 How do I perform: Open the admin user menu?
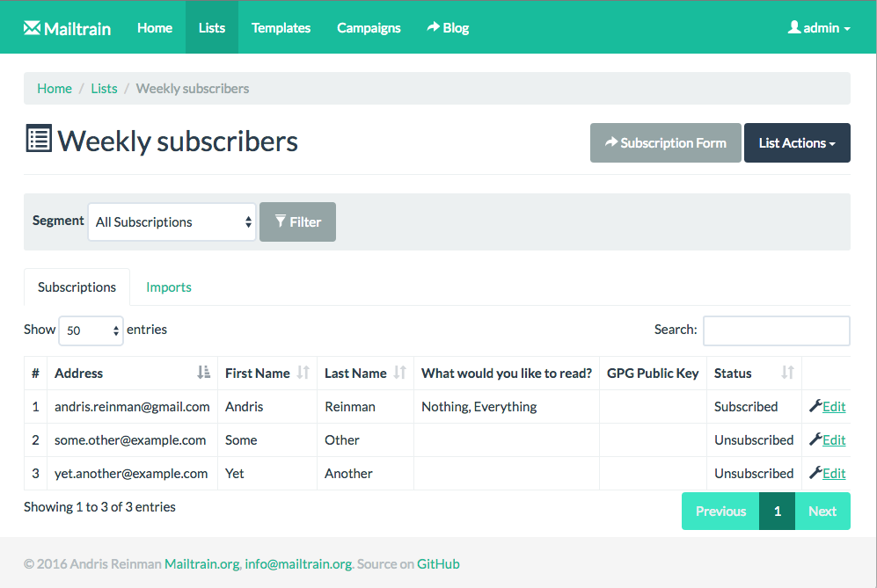coord(819,27)
